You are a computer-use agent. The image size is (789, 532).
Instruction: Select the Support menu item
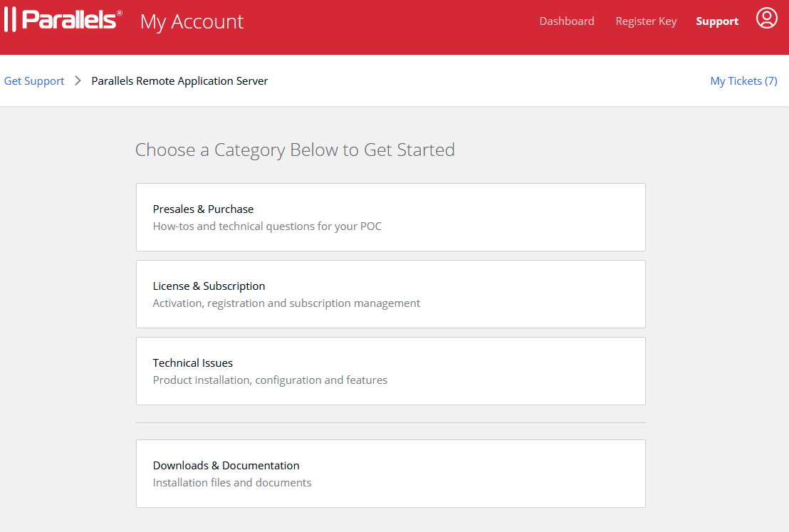point(717,21)
